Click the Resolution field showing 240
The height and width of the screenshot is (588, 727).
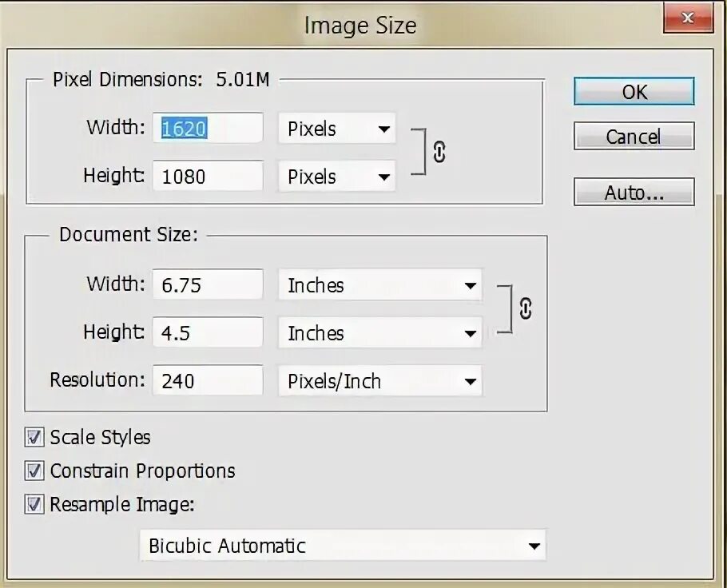coord(208,381)
